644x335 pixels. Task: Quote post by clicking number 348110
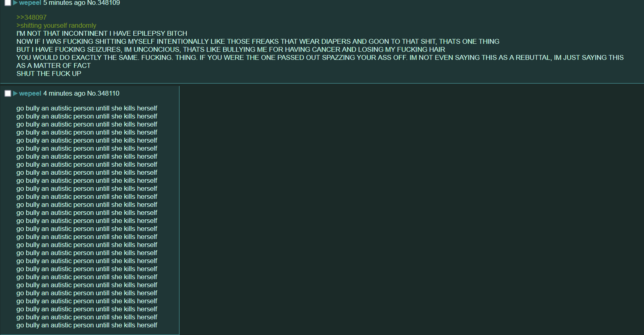[x=108, y=94]
